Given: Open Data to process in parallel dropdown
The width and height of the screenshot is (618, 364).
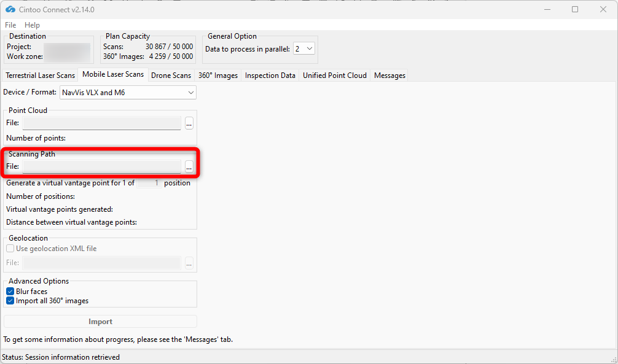Looking at the screenshot, I should click(x=304, y=49).
